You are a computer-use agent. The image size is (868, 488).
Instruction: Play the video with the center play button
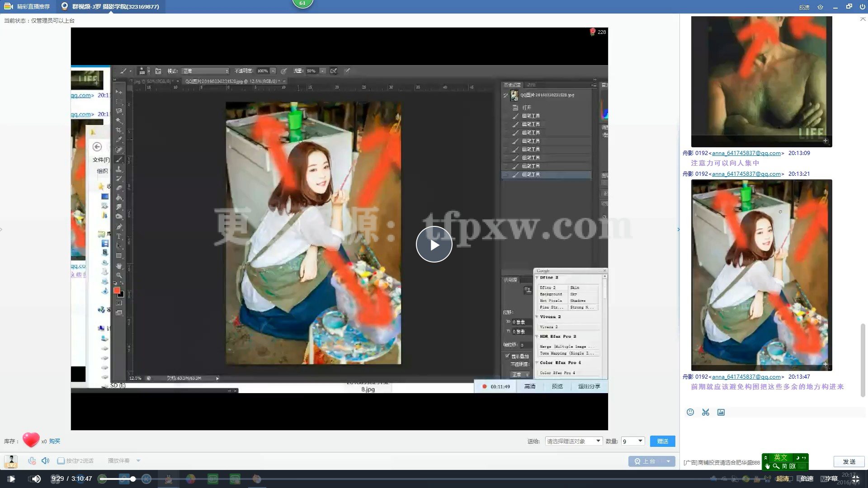434,244
